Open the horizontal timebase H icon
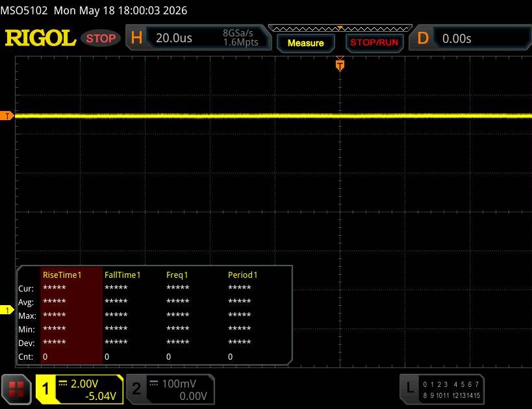532x409 pixels. pos(136,38)
